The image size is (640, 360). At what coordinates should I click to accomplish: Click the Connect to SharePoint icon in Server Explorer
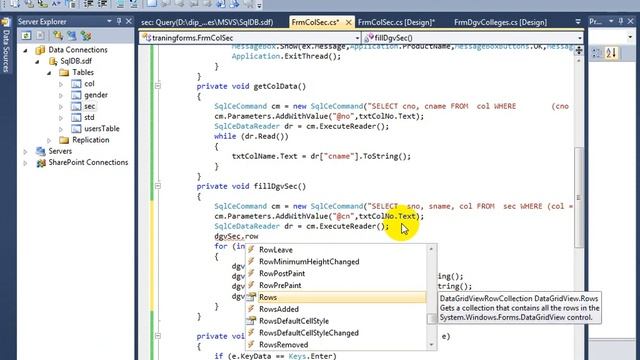86,36
